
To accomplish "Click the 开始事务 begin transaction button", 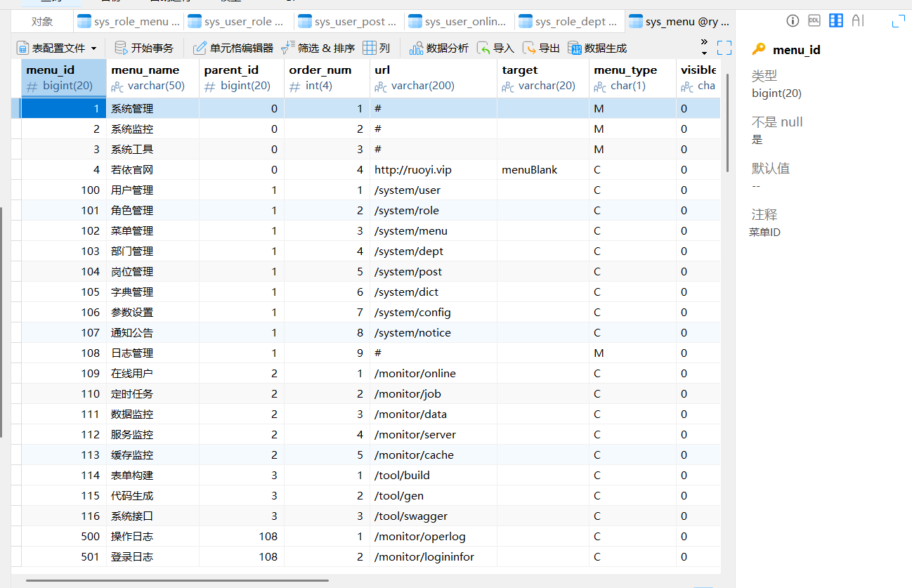I will (144, 48).
